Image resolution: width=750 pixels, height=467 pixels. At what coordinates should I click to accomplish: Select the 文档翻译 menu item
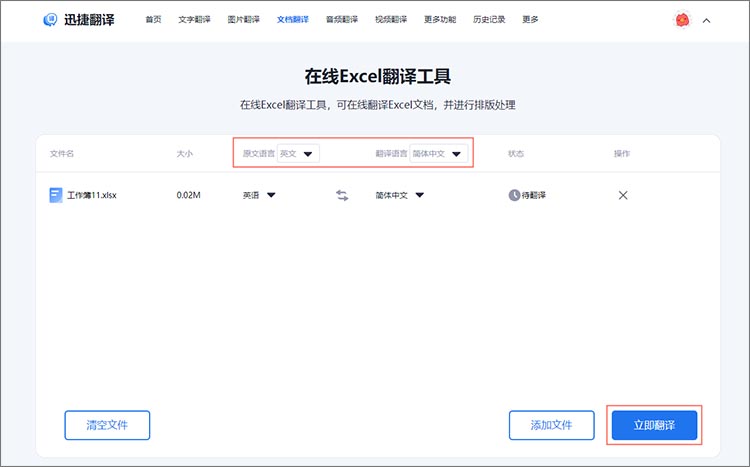(x=293, y=20)
